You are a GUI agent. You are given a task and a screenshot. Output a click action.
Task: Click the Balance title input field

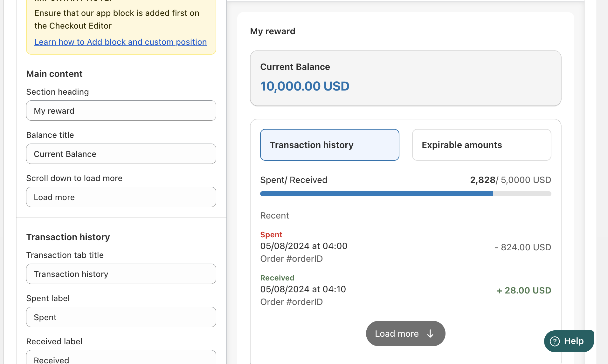click(121, 154)
